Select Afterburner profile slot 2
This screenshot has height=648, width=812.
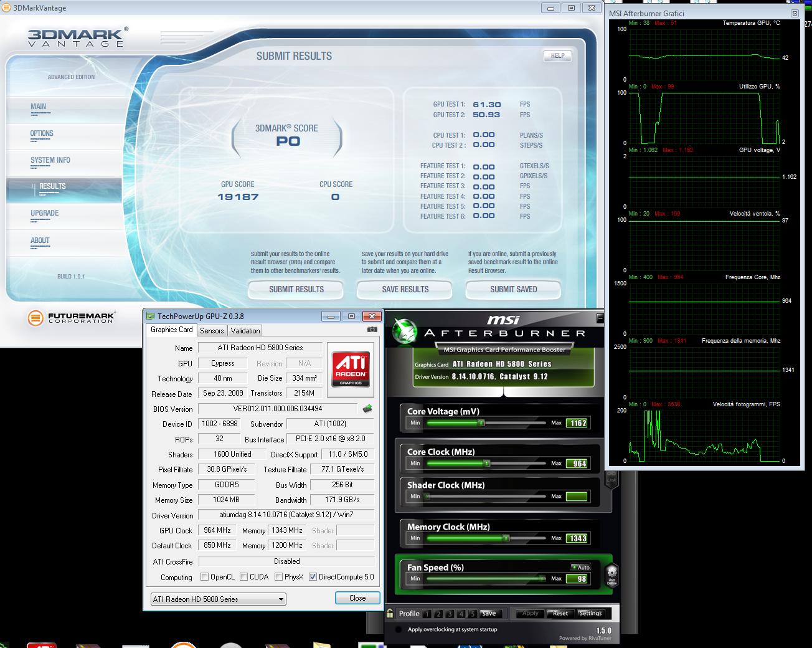pyautogui.click(x=438, y=614)
